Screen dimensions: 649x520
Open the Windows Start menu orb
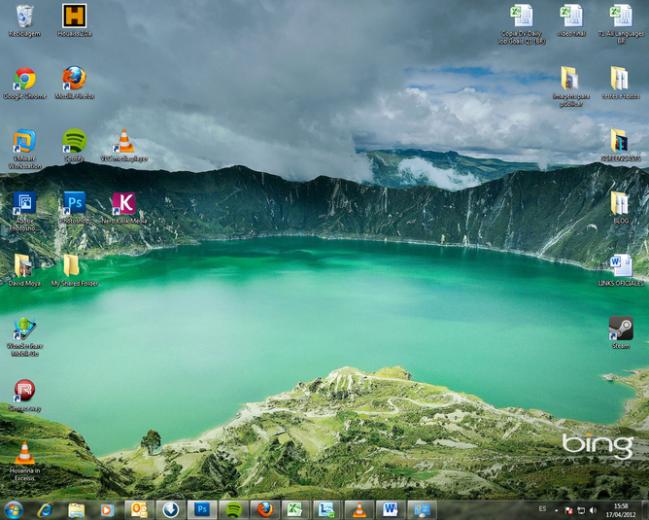point(14,509)
